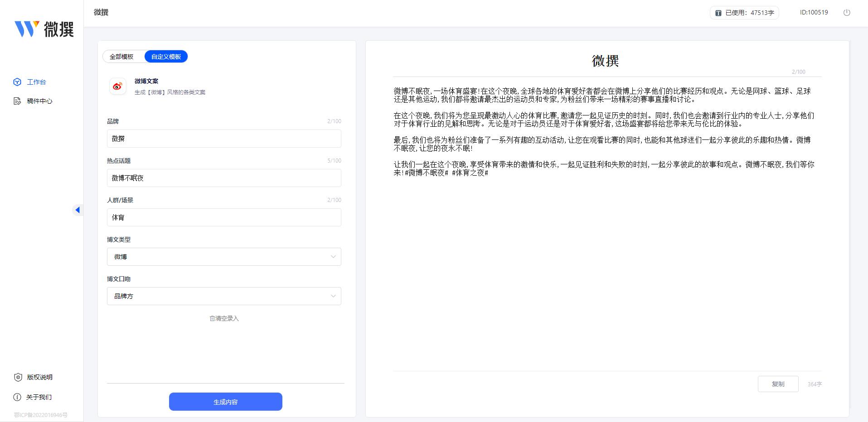Click inside the 人群/场景 input field

coord(224,217)
